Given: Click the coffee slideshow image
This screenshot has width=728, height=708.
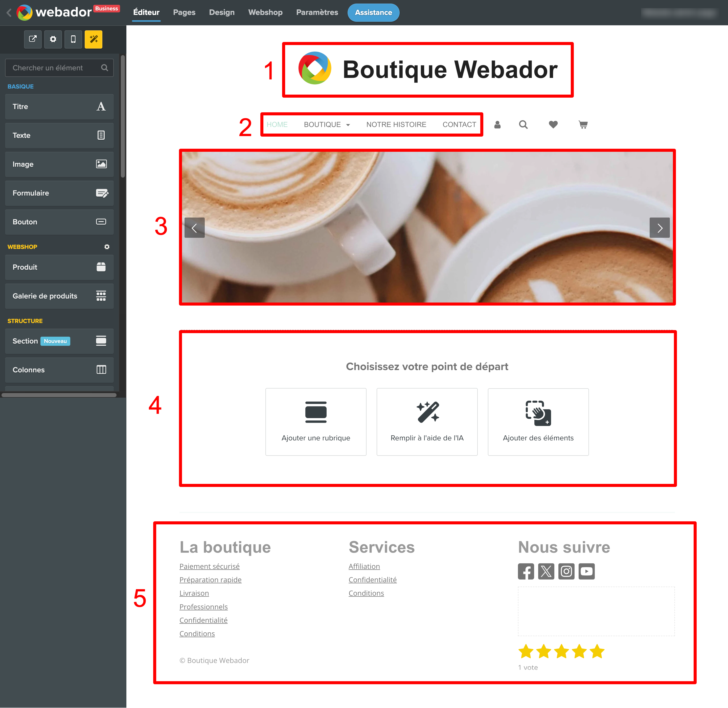Looking at the screenshot, I should (x=427, y=227).
